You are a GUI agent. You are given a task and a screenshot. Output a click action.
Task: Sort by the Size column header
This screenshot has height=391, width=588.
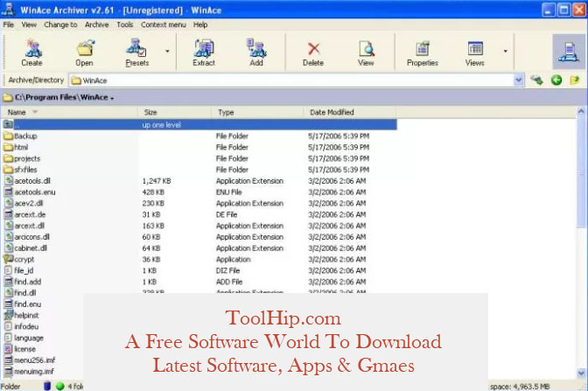coord(175,112)
